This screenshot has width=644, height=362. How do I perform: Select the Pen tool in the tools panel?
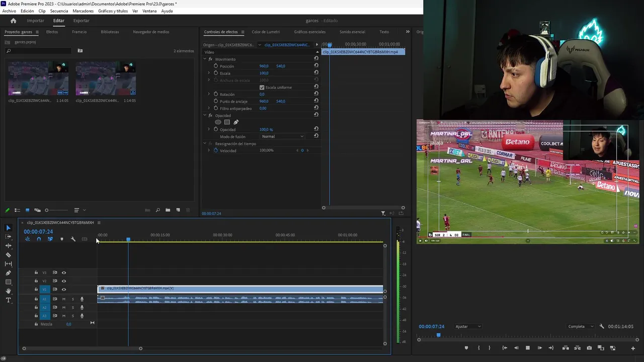pyautogui.click(x=8, y=273)
